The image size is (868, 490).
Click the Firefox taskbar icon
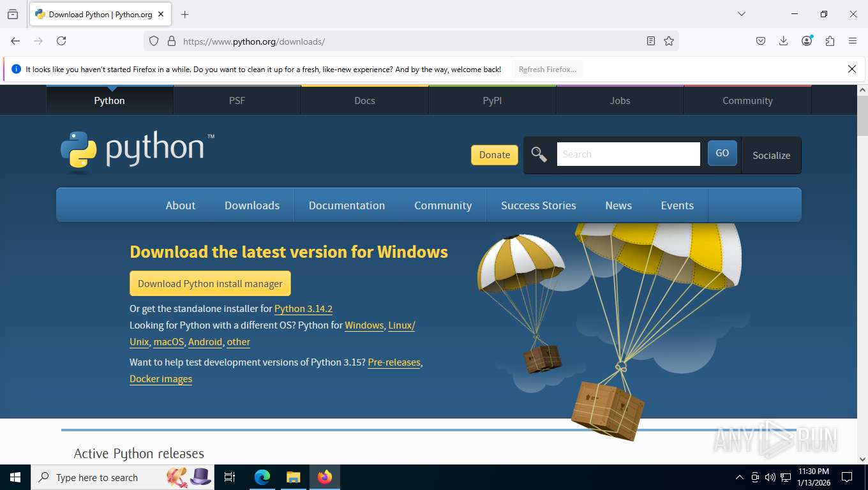(x=325, y=477)
